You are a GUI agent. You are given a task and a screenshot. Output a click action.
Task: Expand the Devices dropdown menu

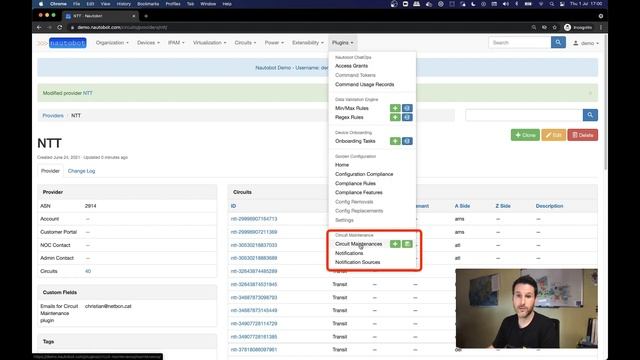[x=149, y=43]
